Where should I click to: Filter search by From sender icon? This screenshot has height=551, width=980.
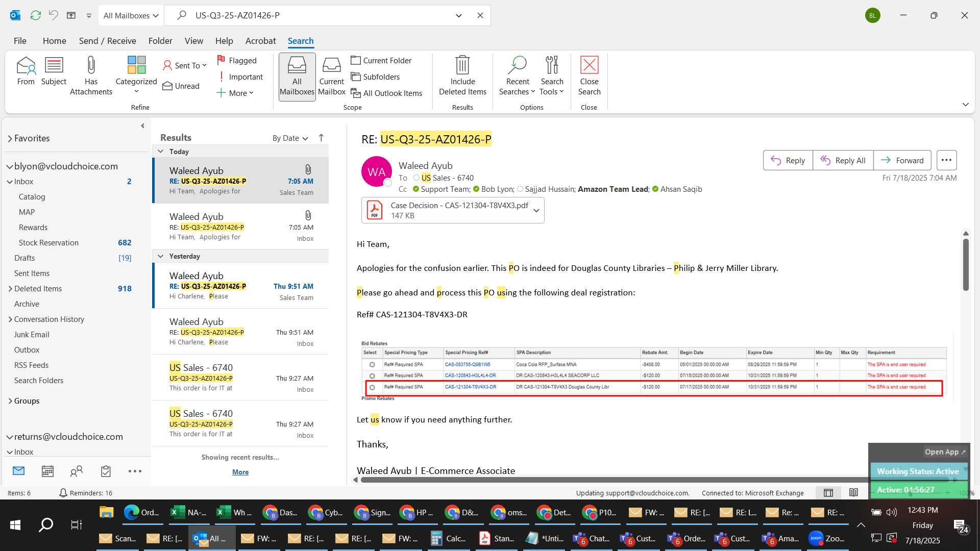pyautogui.click(x=26, y=71)
